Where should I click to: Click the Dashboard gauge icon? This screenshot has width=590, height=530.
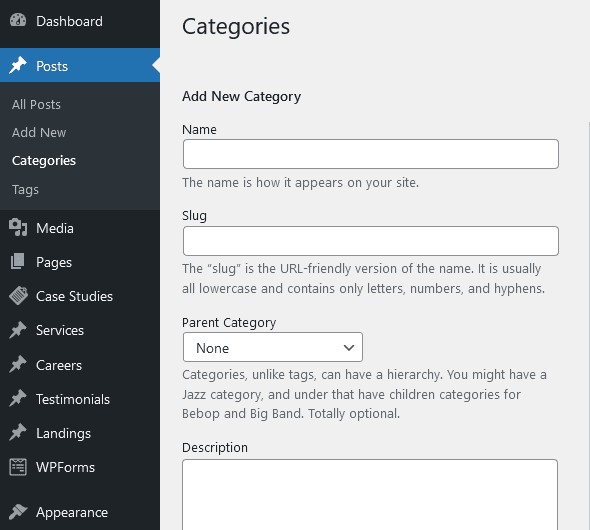pyautogui.click(x=18, y=20)
